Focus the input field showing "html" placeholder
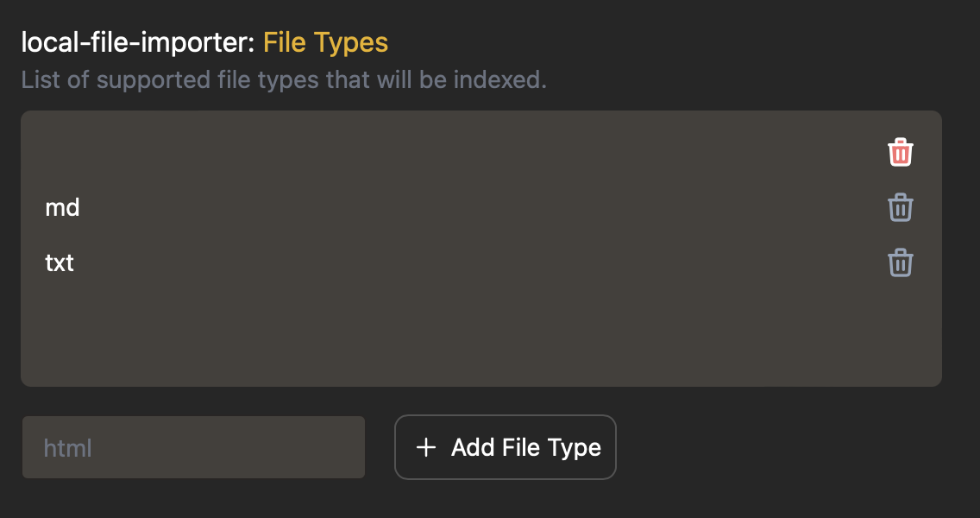Screen dimensions: 980x518 (193, 447)
